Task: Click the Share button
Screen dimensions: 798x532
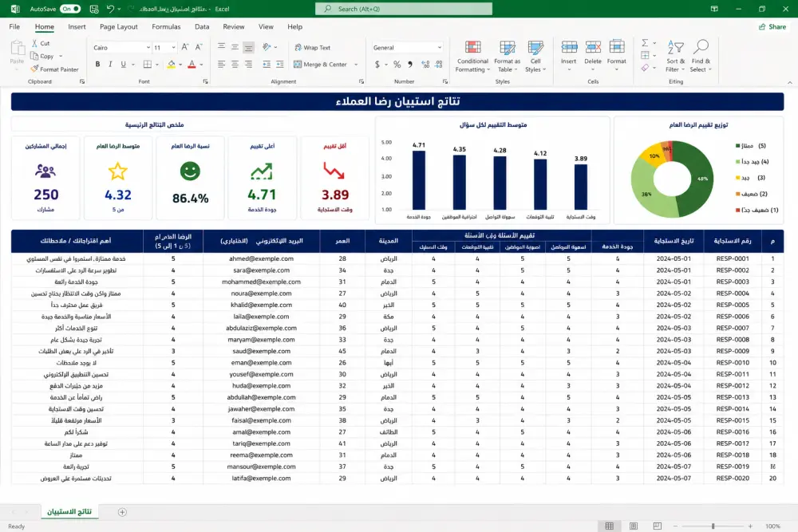Action: [772, 26]
